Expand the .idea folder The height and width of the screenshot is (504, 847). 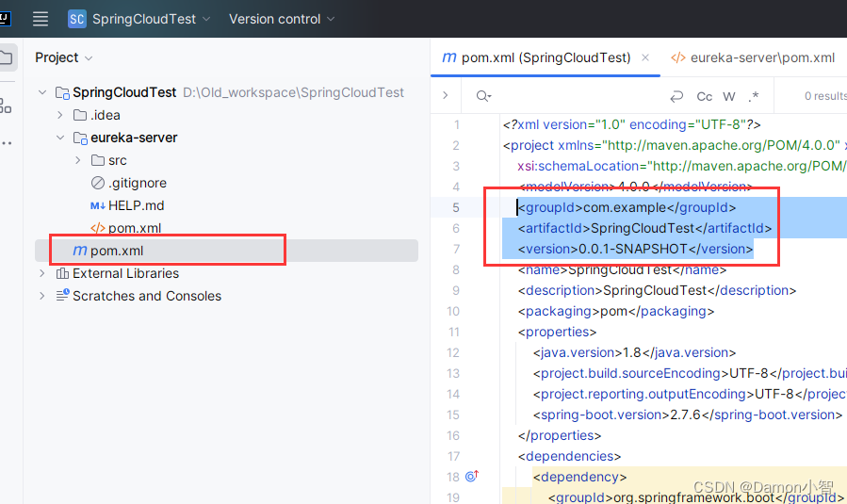coord(60,115)
